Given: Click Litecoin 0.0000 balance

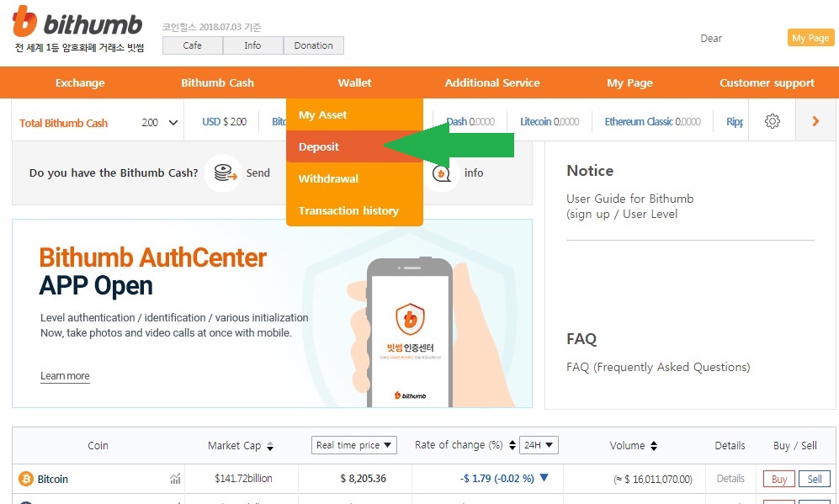Looking at the screenshot, I should click(550, 121).
